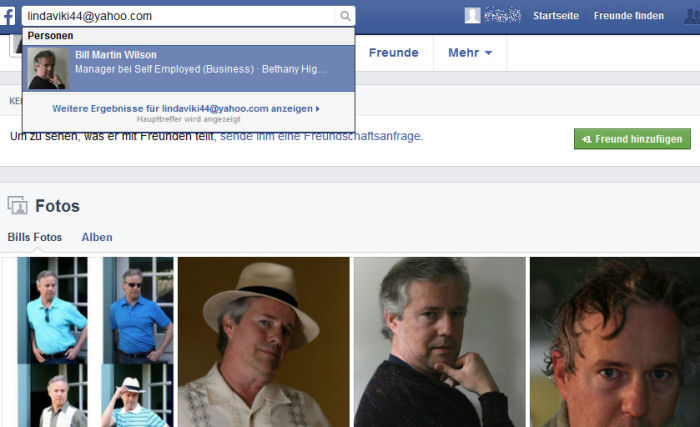Select the Bills Fotos tab

35,237
